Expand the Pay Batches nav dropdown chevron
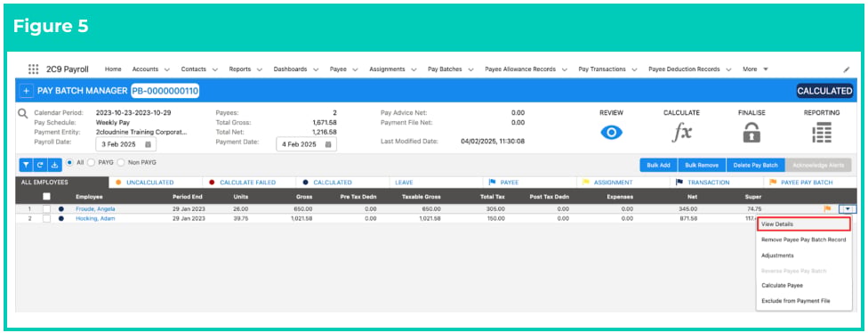Image resolution: width=868 pixels, height=333 pixels. [x=470, y=69]
